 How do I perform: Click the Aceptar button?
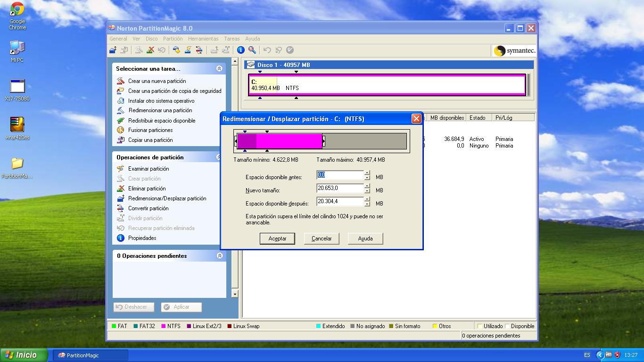277,239
